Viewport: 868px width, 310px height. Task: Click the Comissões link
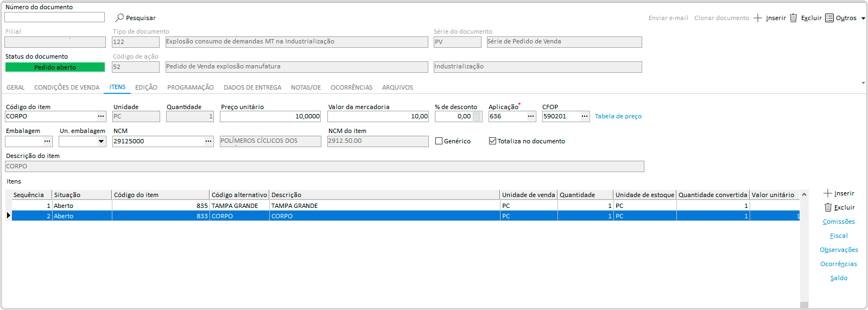click(x=839, y=222)
